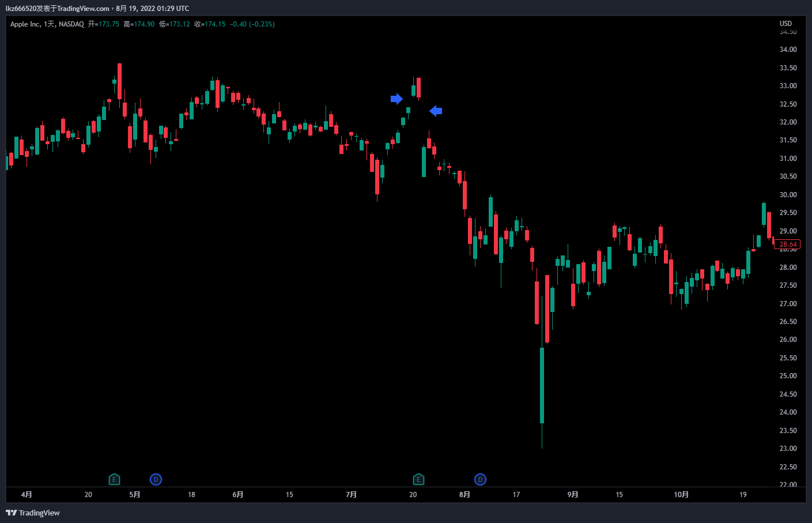The width and height of the screenshot is (812, 523).
Task: Open the TradingView.com link in the header
Action: (83, 9)
